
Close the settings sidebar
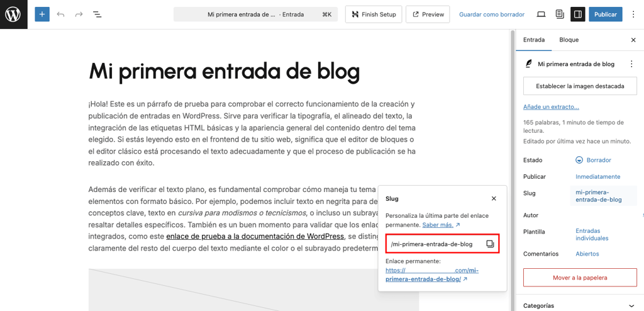(633, 40)
